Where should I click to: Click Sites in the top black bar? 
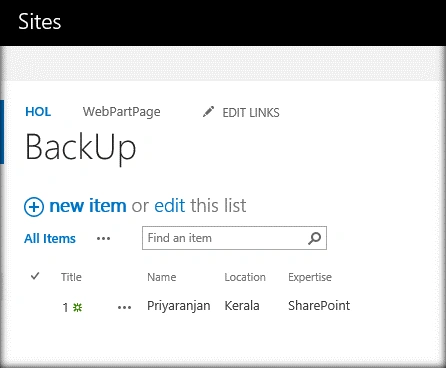[40, 22]
